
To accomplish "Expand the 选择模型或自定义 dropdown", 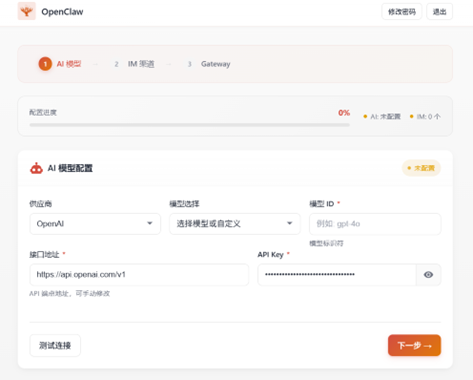I will tap(235, 224).
